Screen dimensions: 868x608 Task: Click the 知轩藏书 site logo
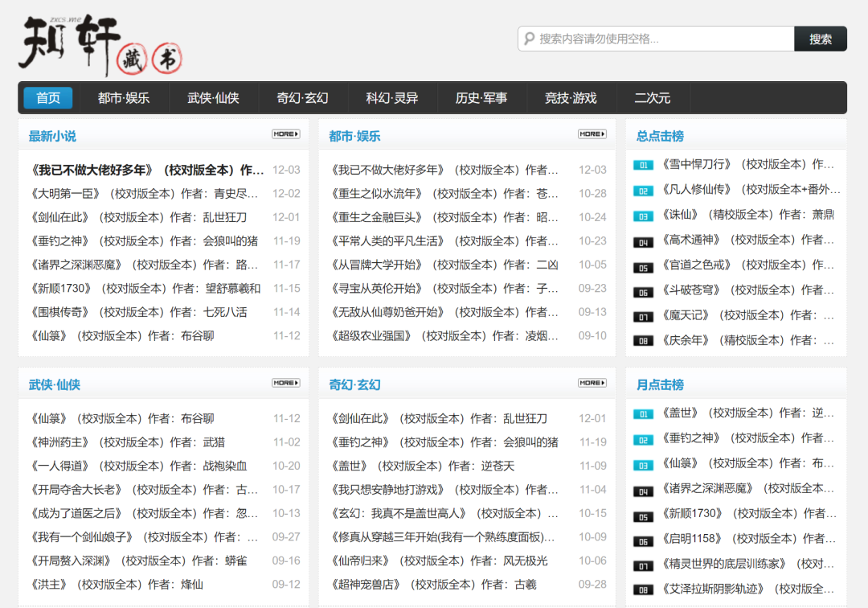100,45
